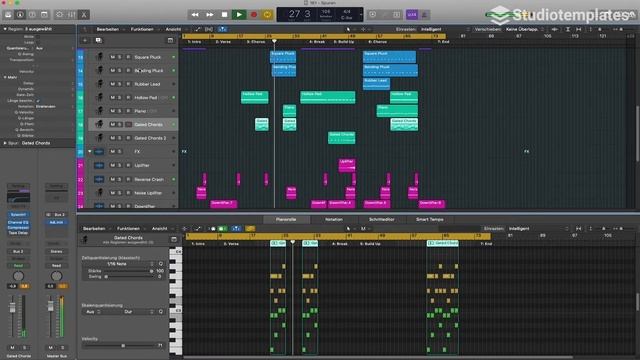Image resolution: width=640 pixels, height=360 pixels.
Task: Switch to the Schrittleditor tab
Action: click(382, 220)
